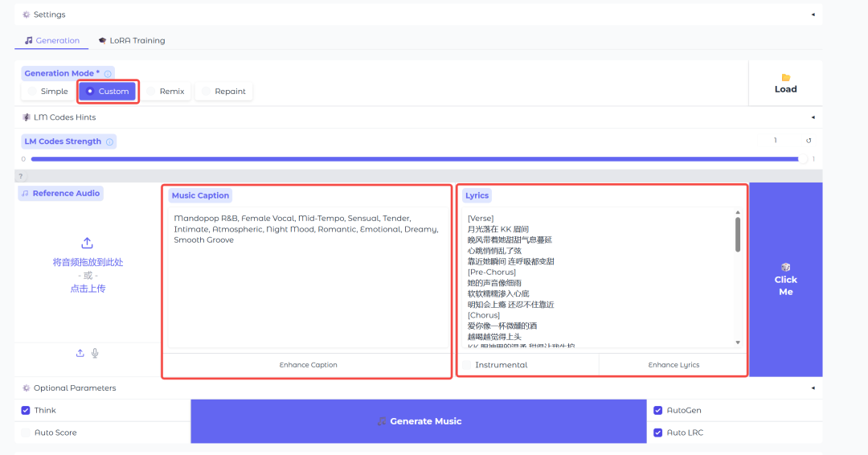Expand the LM Codes Hints arrow
The height and width of the screenshot is (455, 868).
click(x=813, y=117)
